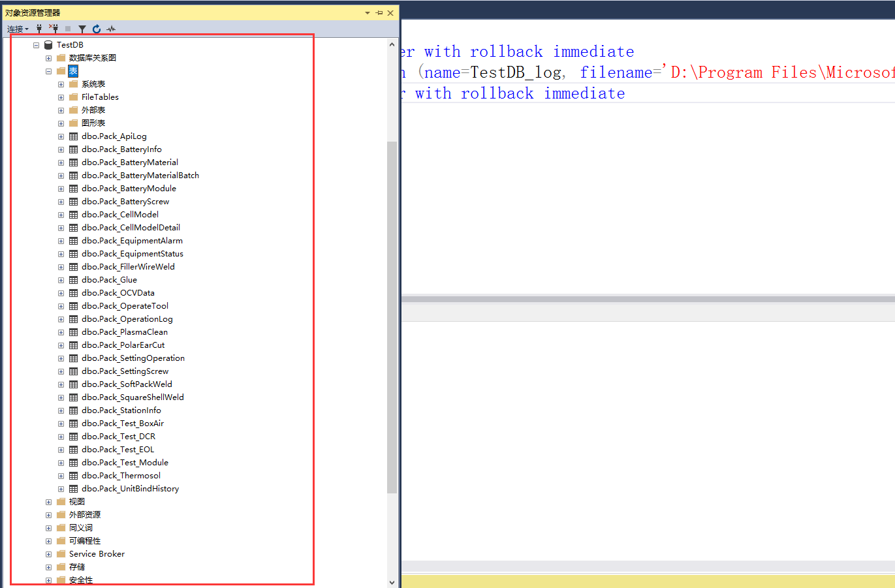Select the dbo.Pack_UnitBindHistory table

coord(131,489)
